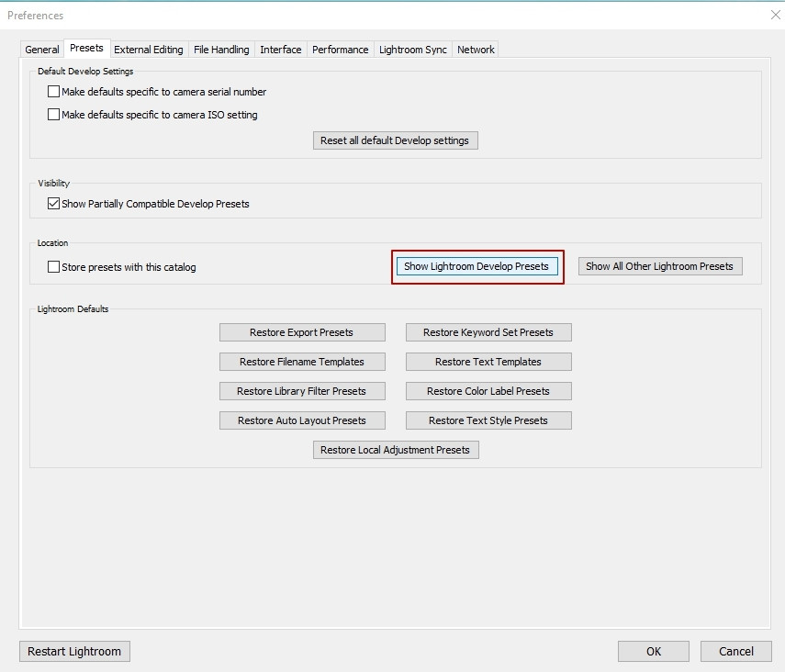Check defaults specific to camera ISO setting

point(53,115)
